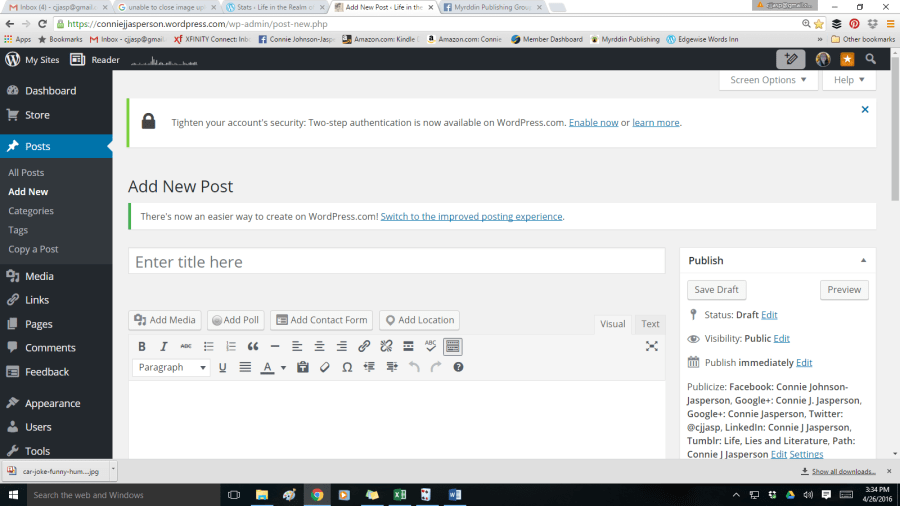Insert a Read More tag
This screenshot has height=506, width=900.
tap(408, 346)
